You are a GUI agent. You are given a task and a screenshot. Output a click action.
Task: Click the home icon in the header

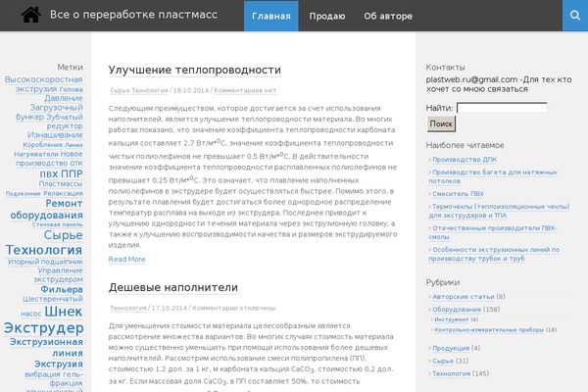click(x=30, y=16)
